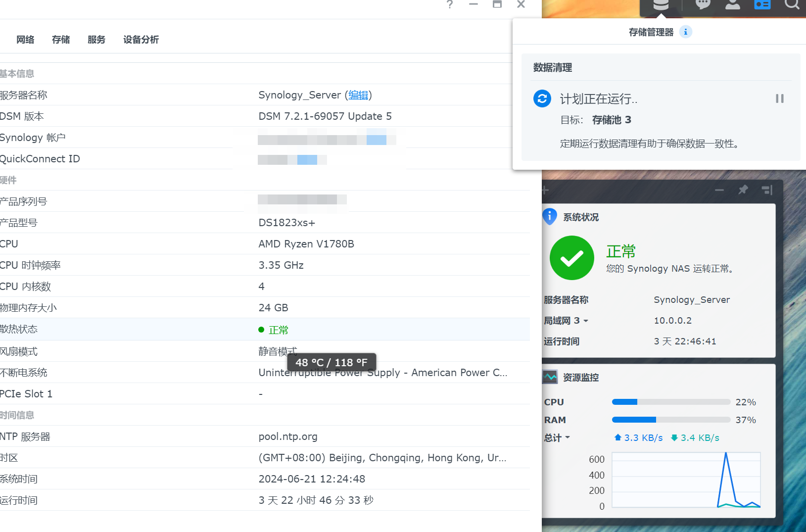Click the CPU usage bar at 22%
Viewport: 806px width, 532px height.
pos(671,402)
